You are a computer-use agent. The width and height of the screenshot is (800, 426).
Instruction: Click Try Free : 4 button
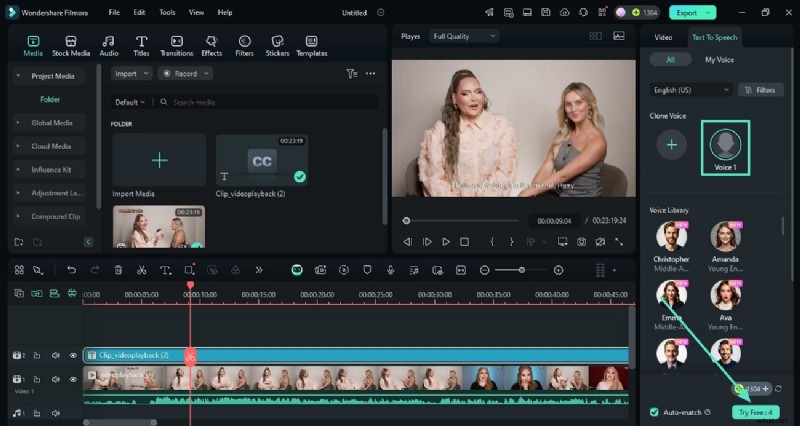756,412
